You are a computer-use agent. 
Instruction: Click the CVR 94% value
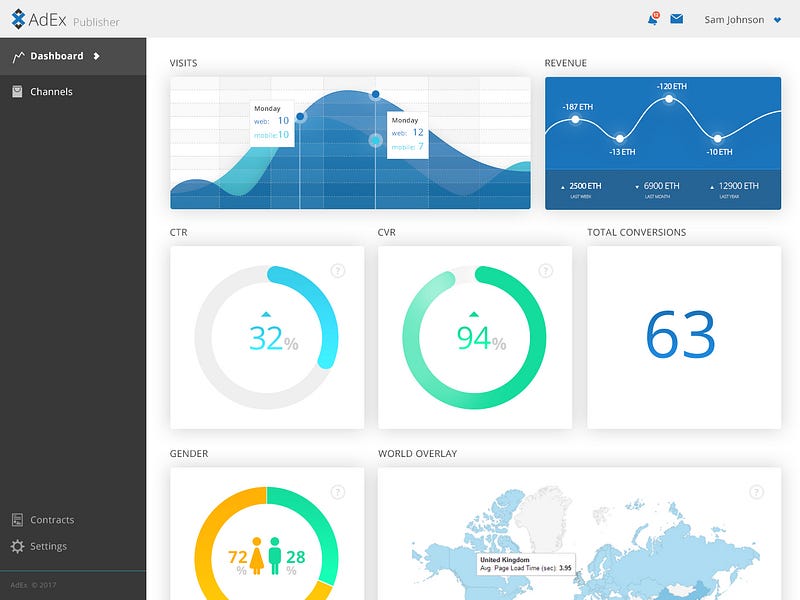click(481, 339)
